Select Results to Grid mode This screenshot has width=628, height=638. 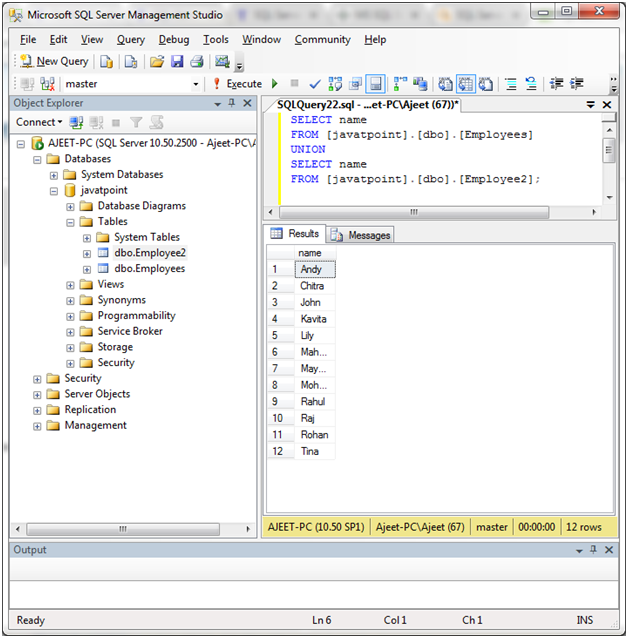tap(466, 84)
